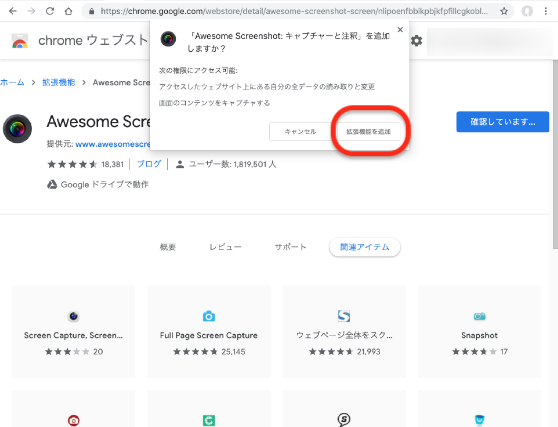Image resolution: width=558 pixels, height=427 pixels.
Task: Click the user count person icon
Action: pos(180,164)
